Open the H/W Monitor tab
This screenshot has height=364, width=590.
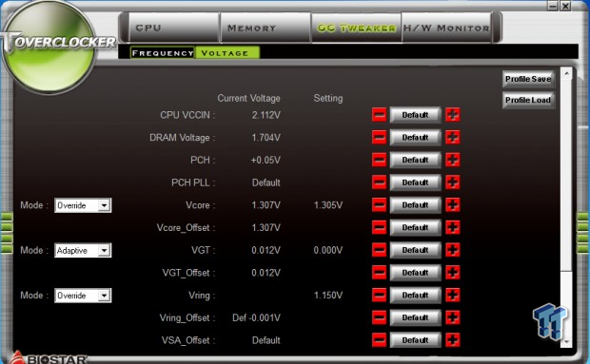[446, 28]
